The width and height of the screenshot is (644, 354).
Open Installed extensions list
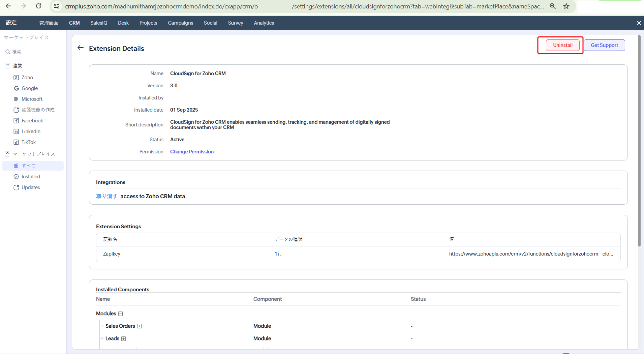[31, 177]
